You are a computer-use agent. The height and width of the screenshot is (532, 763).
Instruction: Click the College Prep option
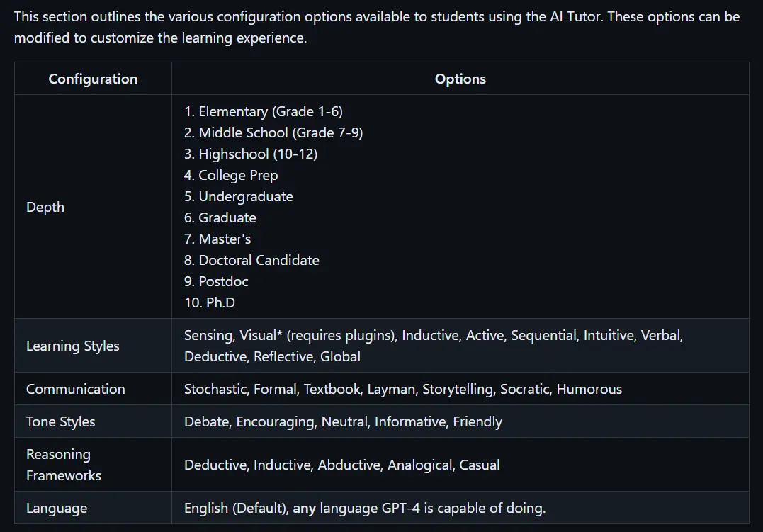tap(239, 175)
